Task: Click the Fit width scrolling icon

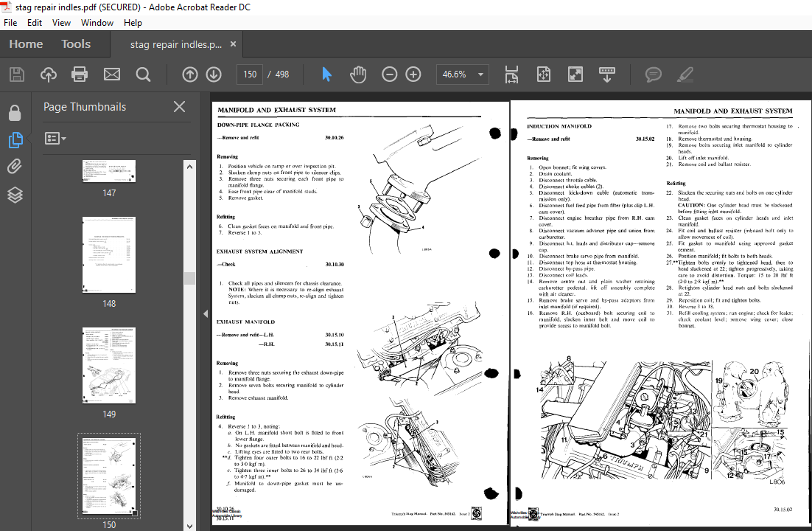Action: pos(511,74)
